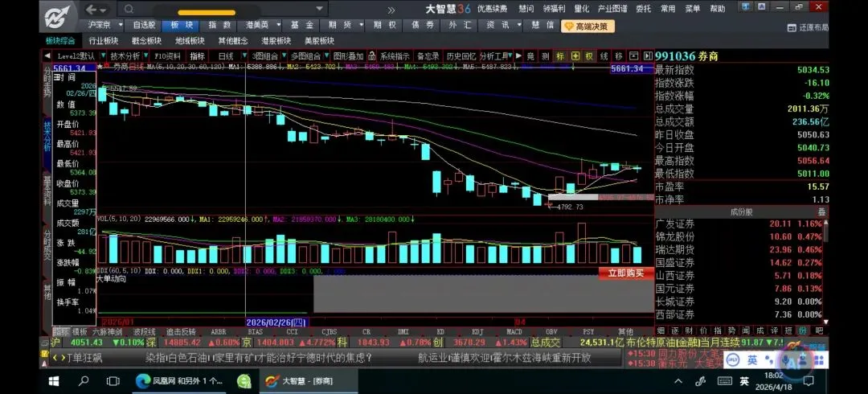Open the 期货 dropdown arrow
This screenshot has height=394, width=868.
coord(361,26)
